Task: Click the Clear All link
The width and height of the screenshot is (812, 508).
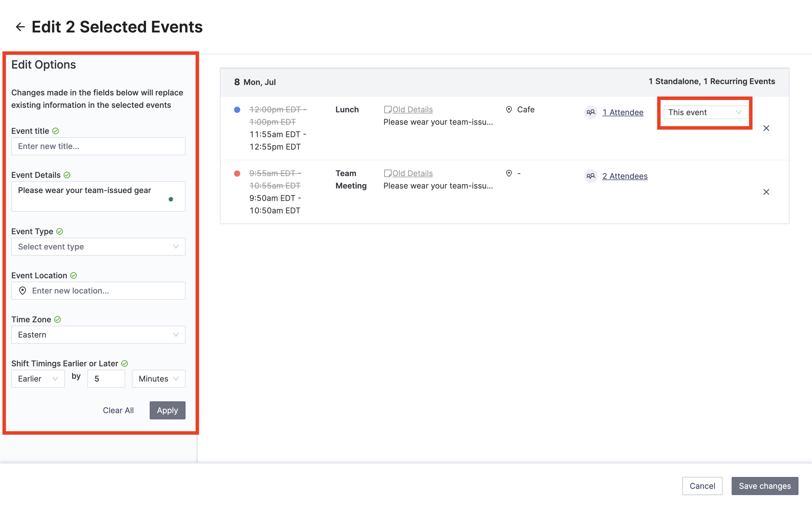Action: click(x=118, y=410)
